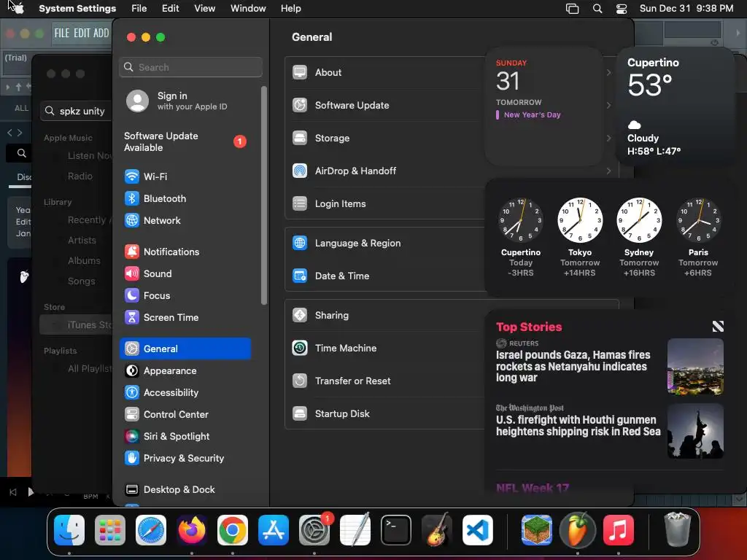Open the Help menu
Image resolution: width=747 pixels, height=560 pixels.
pos(290,9)
